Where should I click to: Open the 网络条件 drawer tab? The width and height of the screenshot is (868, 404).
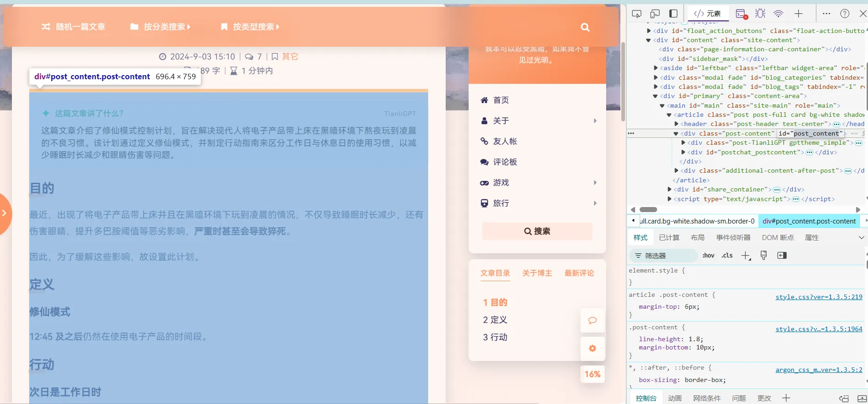coord(707,398)
